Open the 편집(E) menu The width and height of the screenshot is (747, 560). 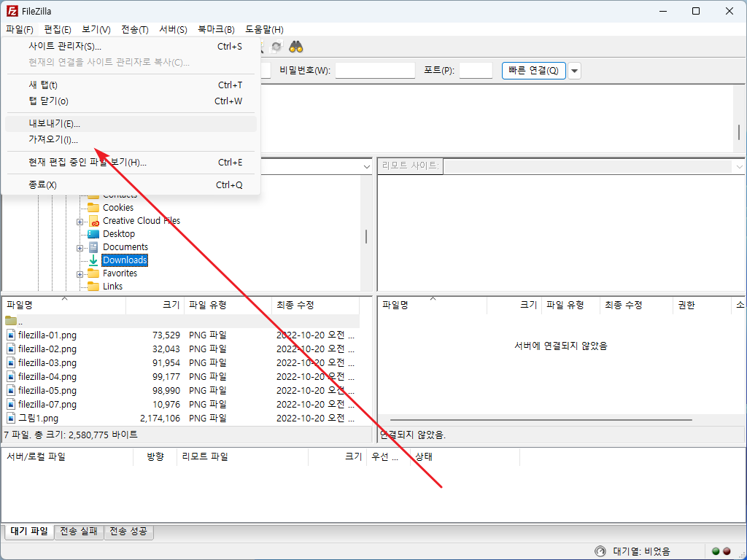(x=58, y=29)
